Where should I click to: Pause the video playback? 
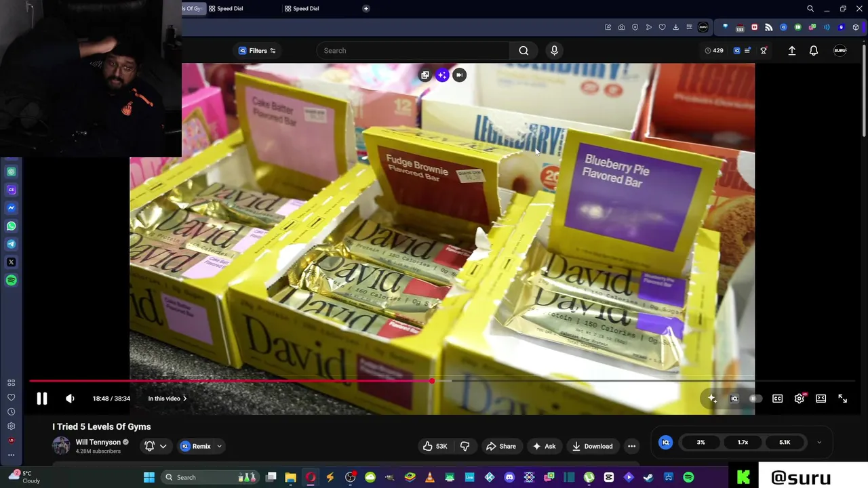click(x=41, y=399)
